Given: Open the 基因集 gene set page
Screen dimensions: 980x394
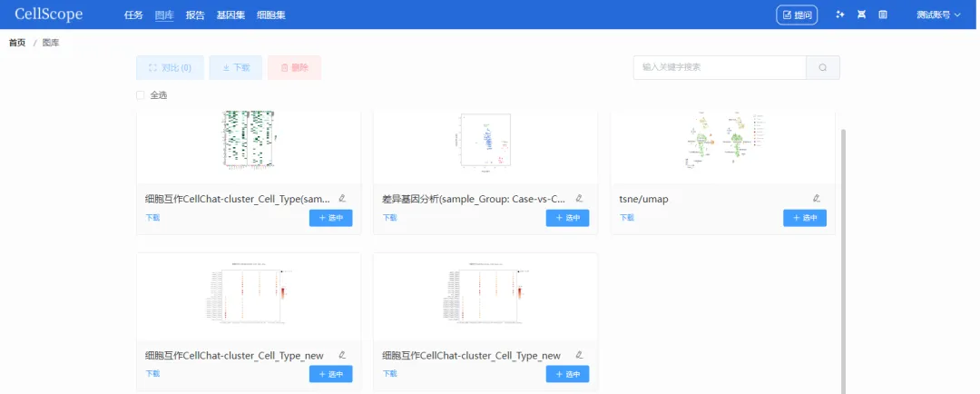Looking at the screenshot, I should (230, 15).
